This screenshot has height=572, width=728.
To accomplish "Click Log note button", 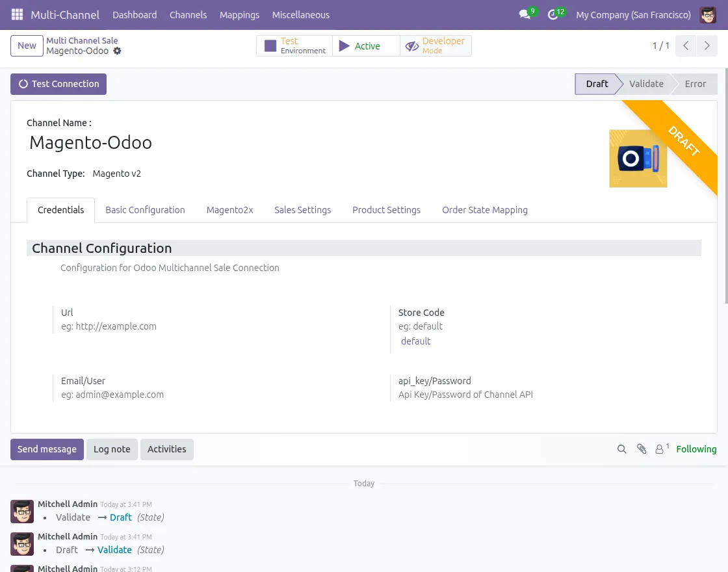I will [112, 449].
